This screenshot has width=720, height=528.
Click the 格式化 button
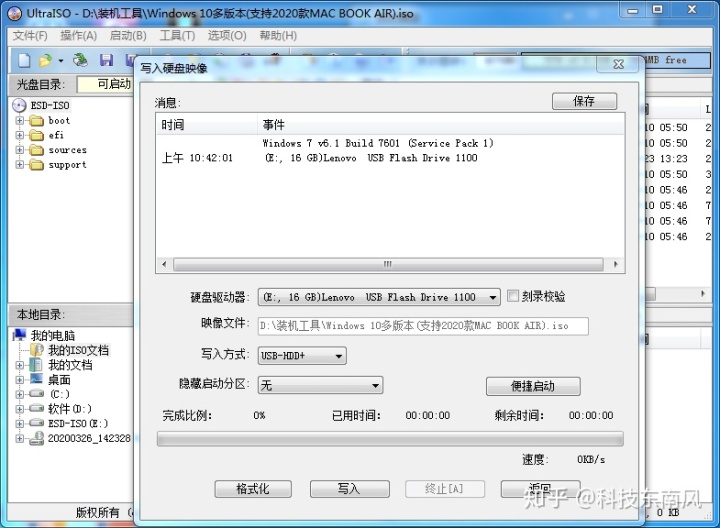tap(253, 489)
